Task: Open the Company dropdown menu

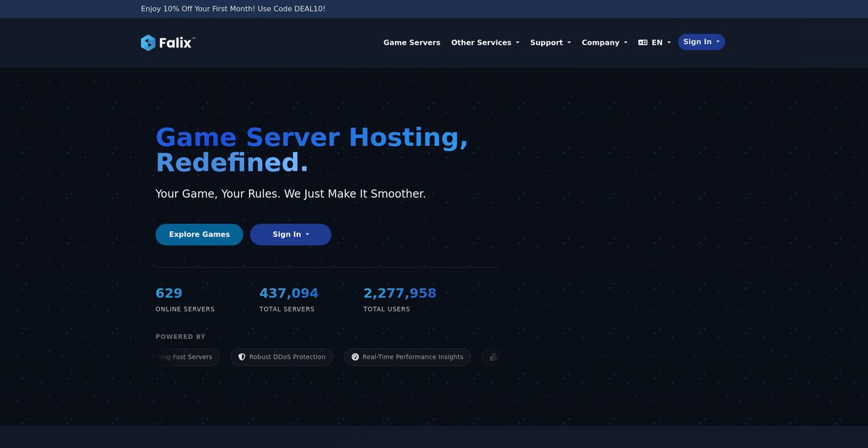Action: click(605, 43)
